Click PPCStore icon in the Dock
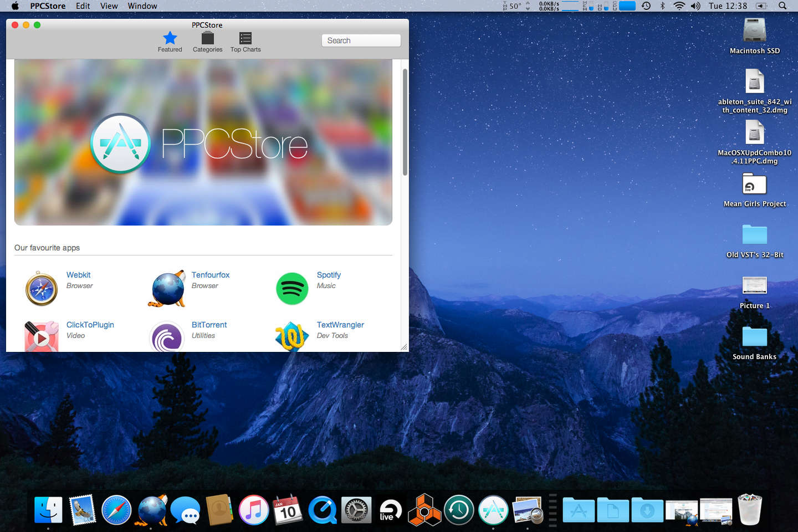The width and height of the screenshot is (798, 532). click(493, 510)
